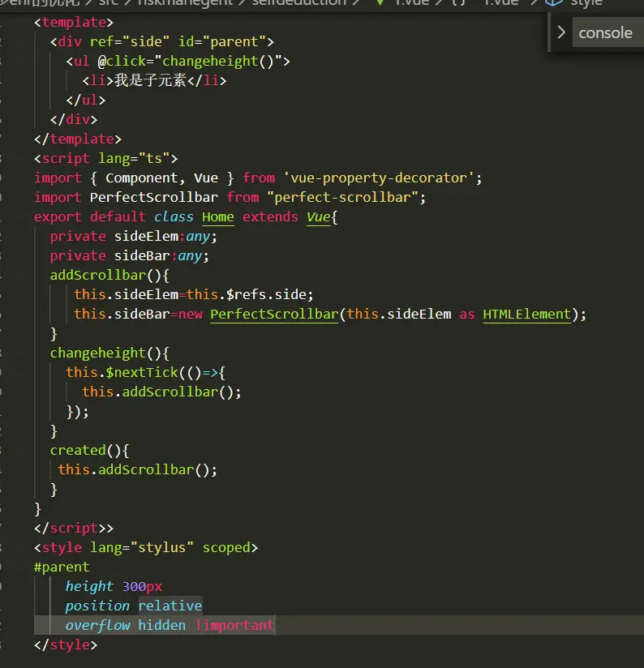The image size is (644, 668).
Task: Click the script lang="ts" tag
Action: coord(105,158)
